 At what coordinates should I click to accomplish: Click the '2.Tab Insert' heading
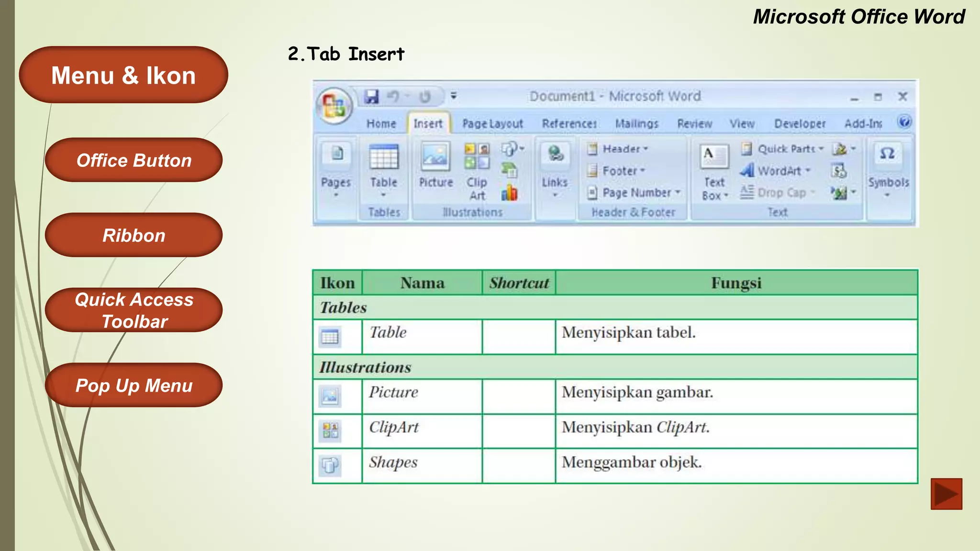346,54
